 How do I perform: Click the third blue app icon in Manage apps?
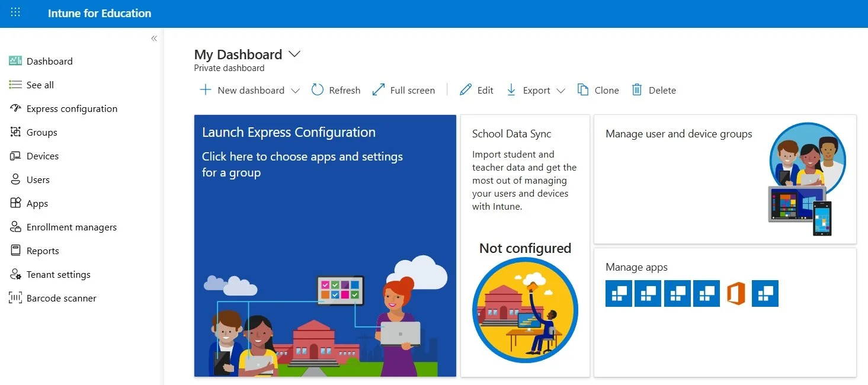(677, 293)
